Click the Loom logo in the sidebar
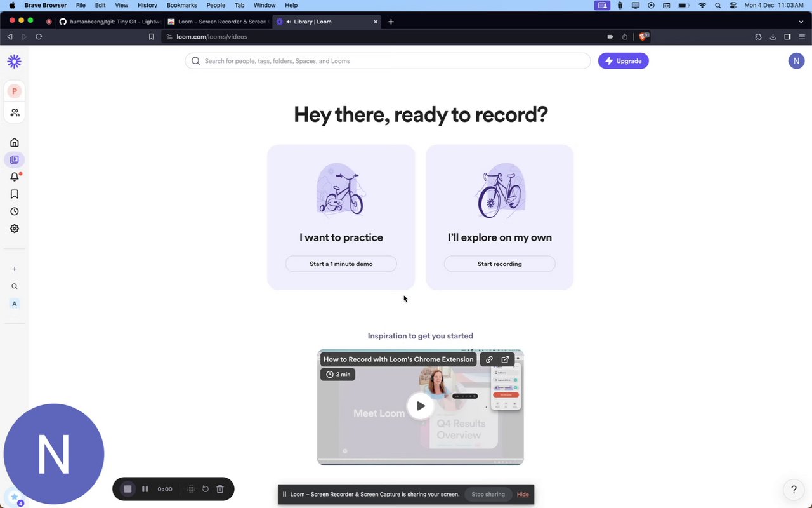Viewport: 812px width, 508px height. tap(14, 61)
